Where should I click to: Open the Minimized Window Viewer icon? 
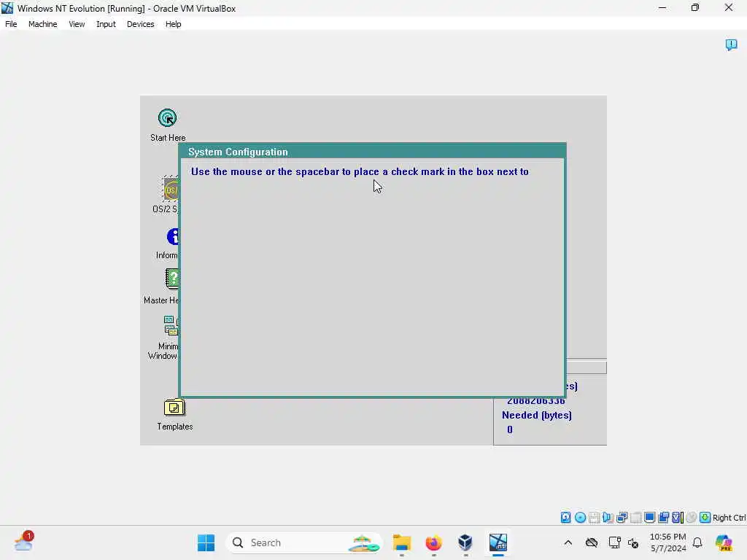[171, 326]
